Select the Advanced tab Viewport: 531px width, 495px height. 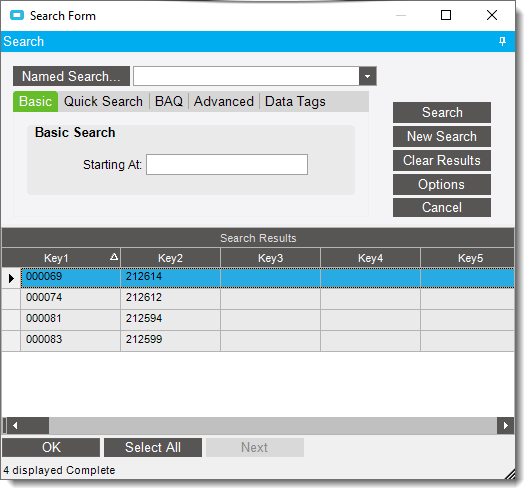pyautogui.click(x=224, y=102)
